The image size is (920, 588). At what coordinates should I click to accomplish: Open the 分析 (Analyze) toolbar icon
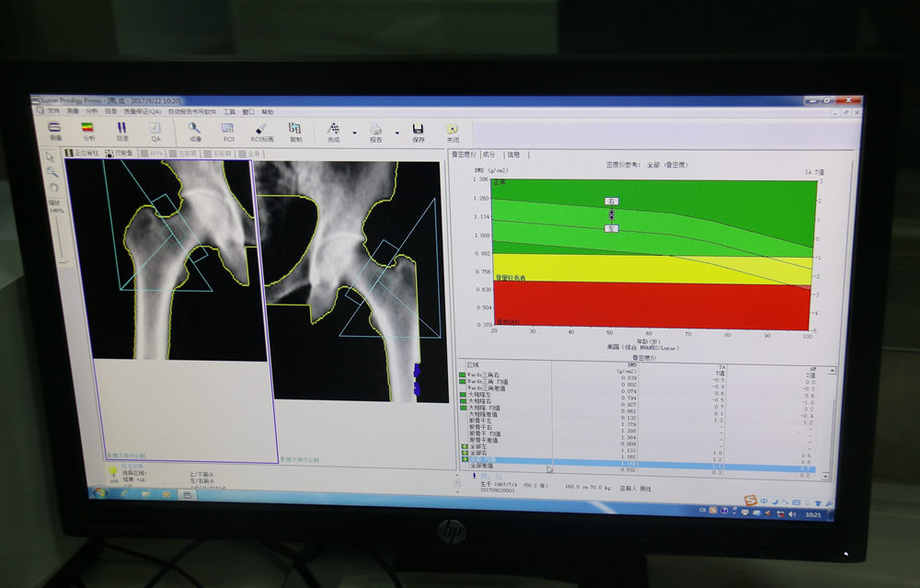click(88, 131)
